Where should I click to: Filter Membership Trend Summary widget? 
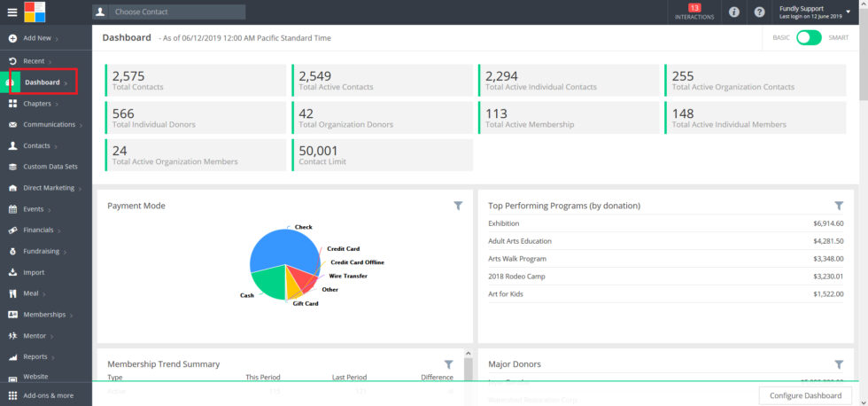(448, 364)
